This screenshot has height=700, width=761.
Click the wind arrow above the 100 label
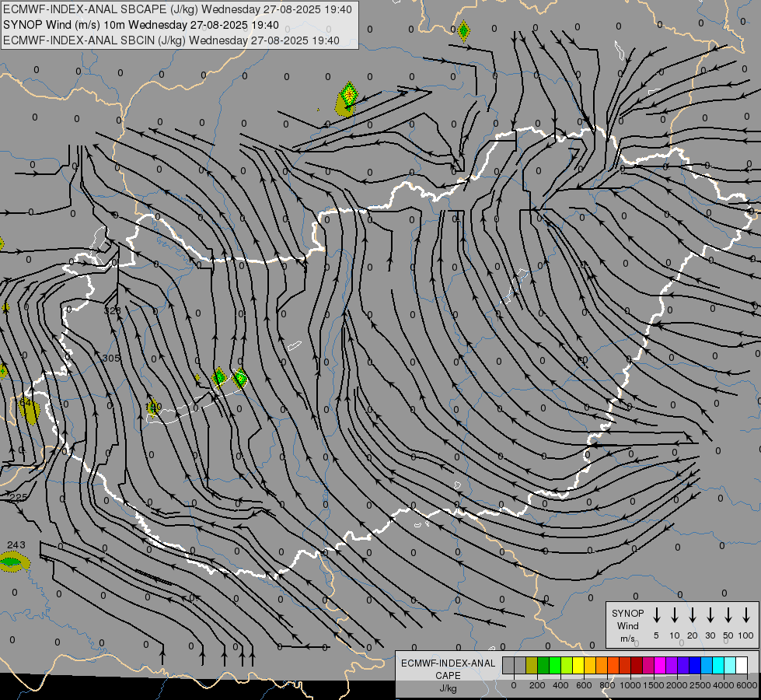(746, 615)
